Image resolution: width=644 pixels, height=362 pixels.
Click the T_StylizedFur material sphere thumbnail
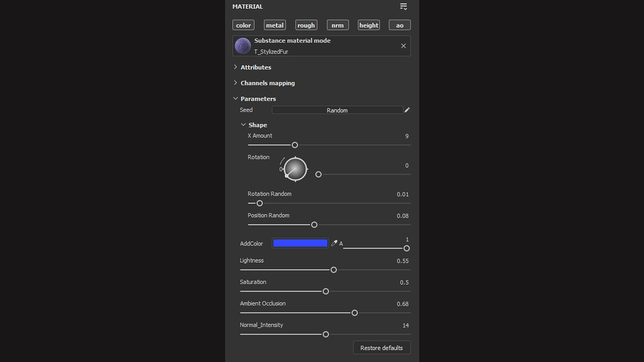tap(243, 46)
